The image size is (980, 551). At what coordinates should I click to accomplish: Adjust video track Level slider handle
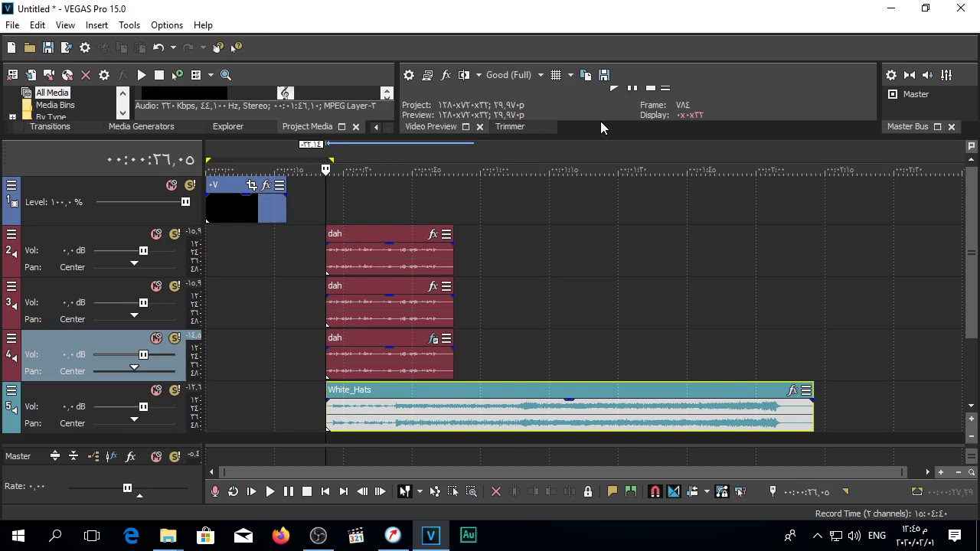[185, 202]
